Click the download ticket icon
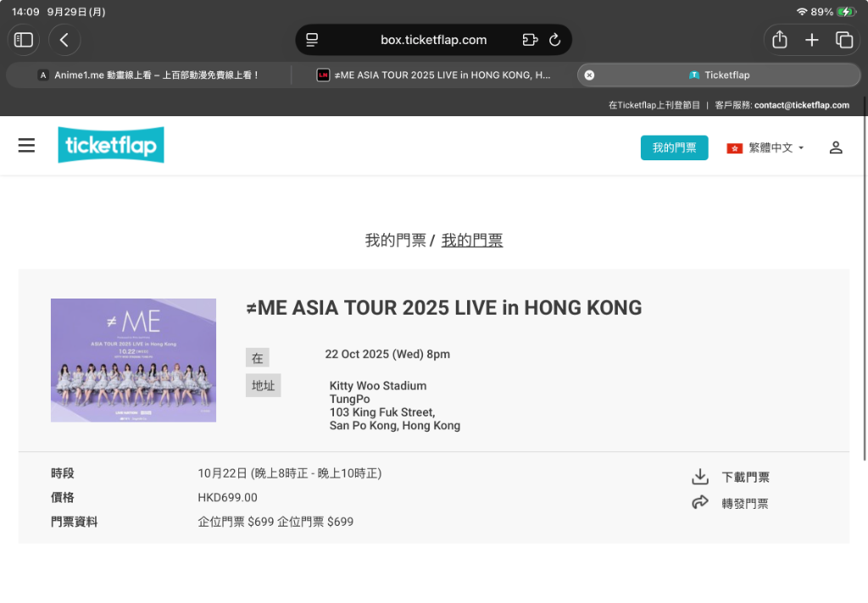 [700, 477]
